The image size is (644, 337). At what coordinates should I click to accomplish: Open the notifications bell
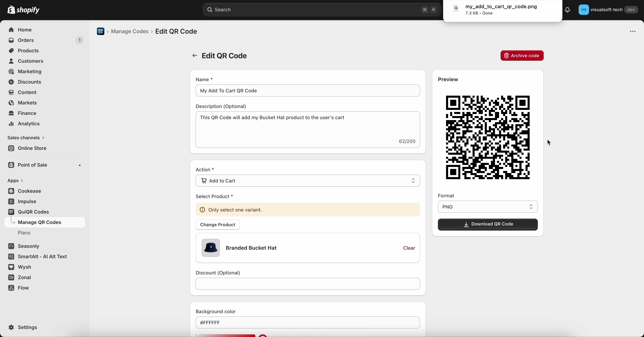567,10
